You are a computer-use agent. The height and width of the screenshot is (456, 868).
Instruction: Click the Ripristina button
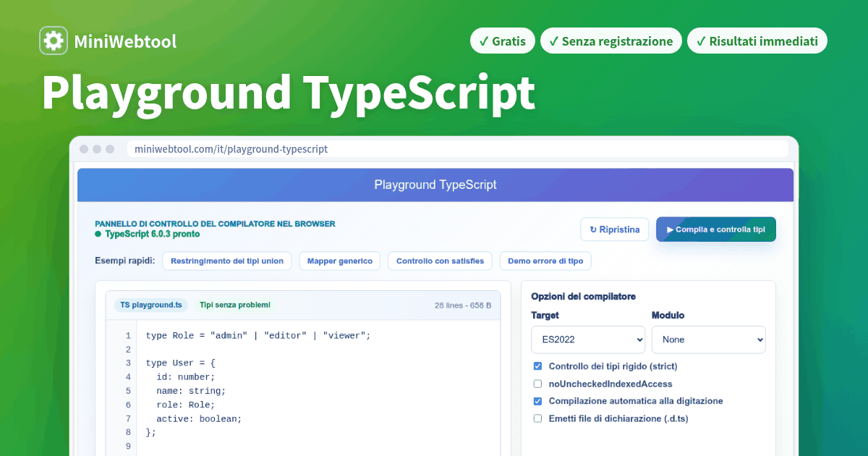(x=615, y=229)
